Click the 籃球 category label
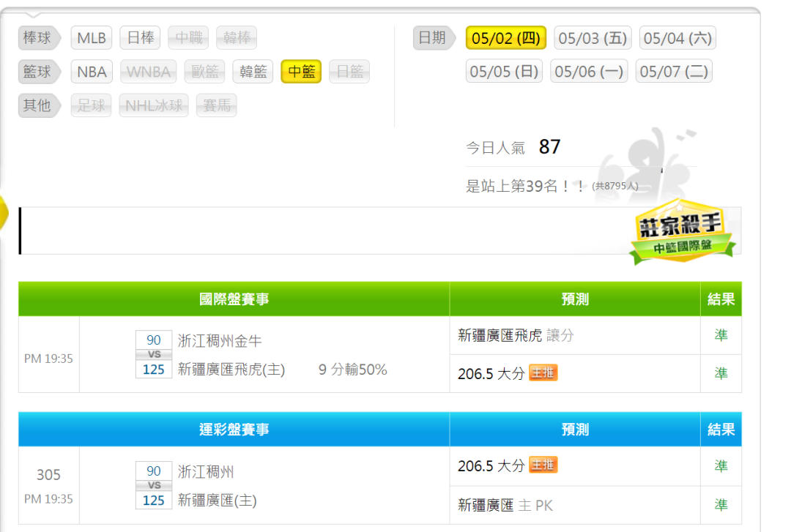791x532 pixels. (x=38, y=72)
